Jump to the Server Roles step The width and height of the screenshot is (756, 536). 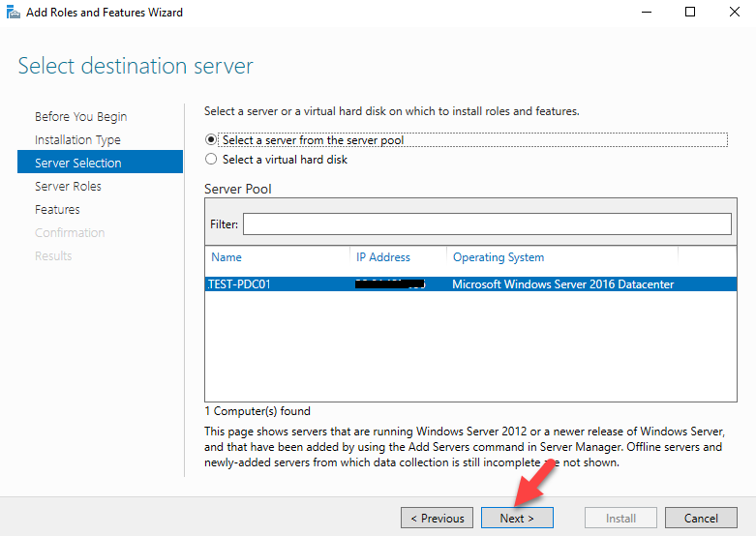(68, 186)
